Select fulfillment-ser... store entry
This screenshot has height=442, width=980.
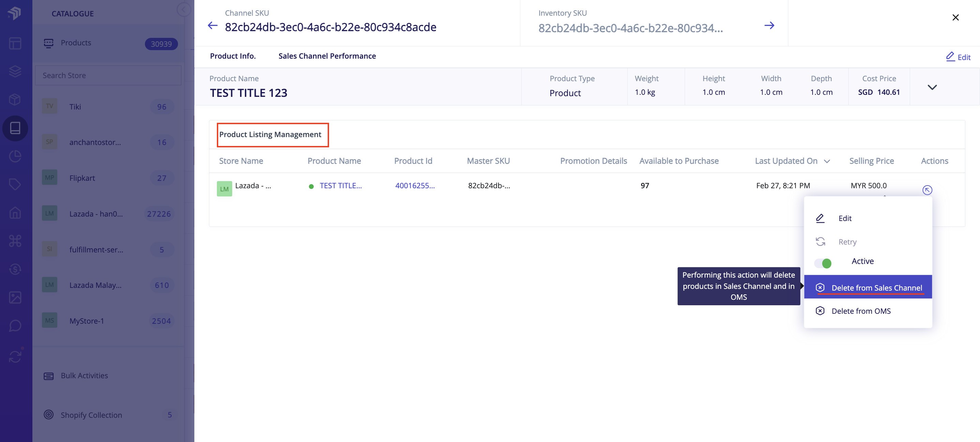(x=108, y=249)
